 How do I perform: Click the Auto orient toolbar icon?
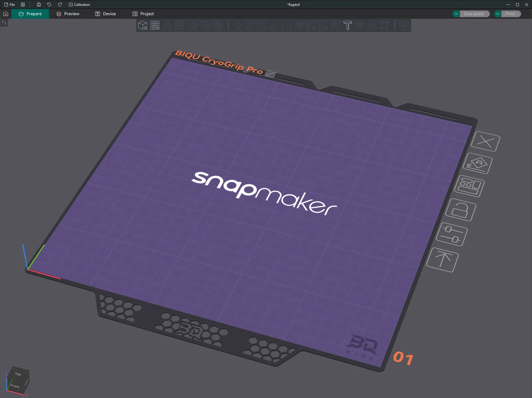coord(167,26)
